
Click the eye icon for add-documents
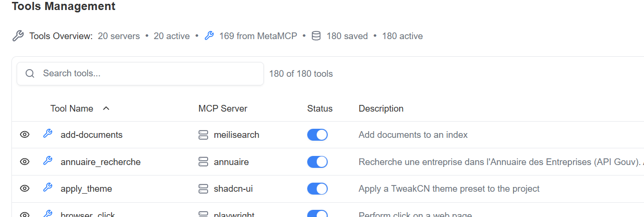click(25, 135)
